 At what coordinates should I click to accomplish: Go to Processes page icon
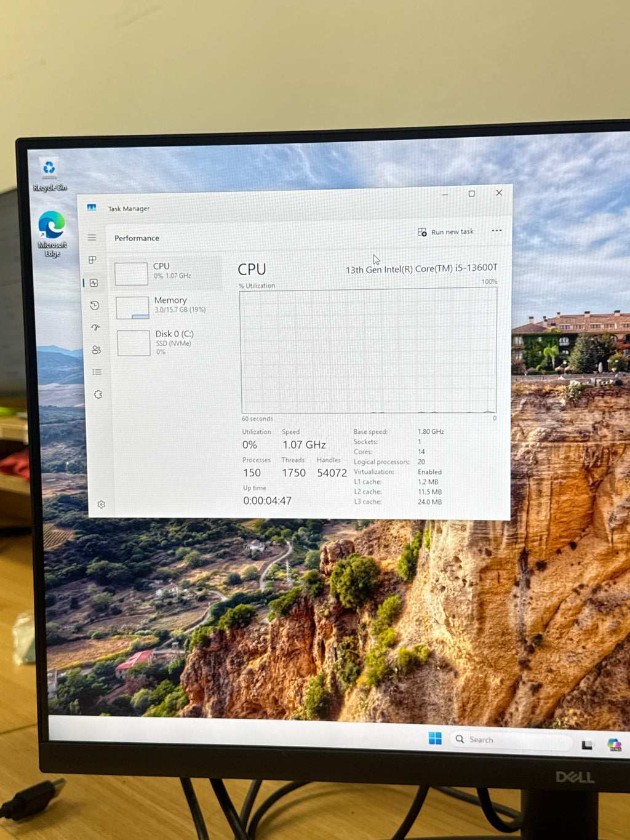tap(92, 260)
